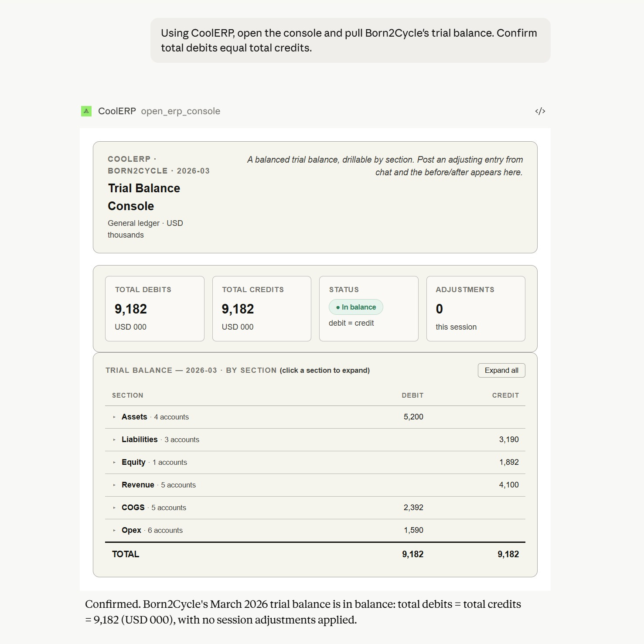The width and height of the screenshot is (644, 644).
Task: Expand the Assets section arrow
Action: (114, 417)
